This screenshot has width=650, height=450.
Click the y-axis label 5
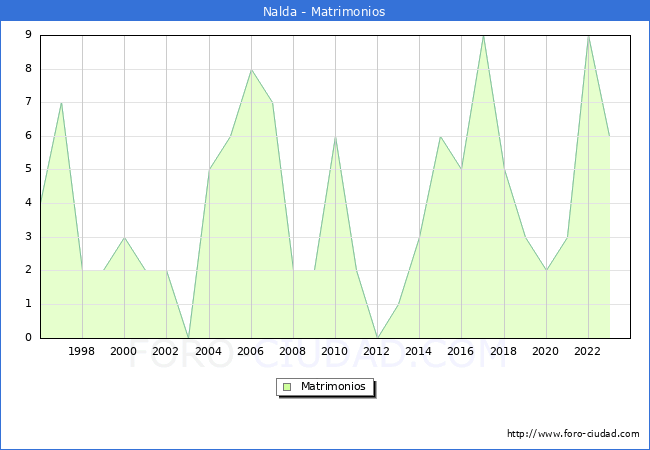click(x=28, y=169)
